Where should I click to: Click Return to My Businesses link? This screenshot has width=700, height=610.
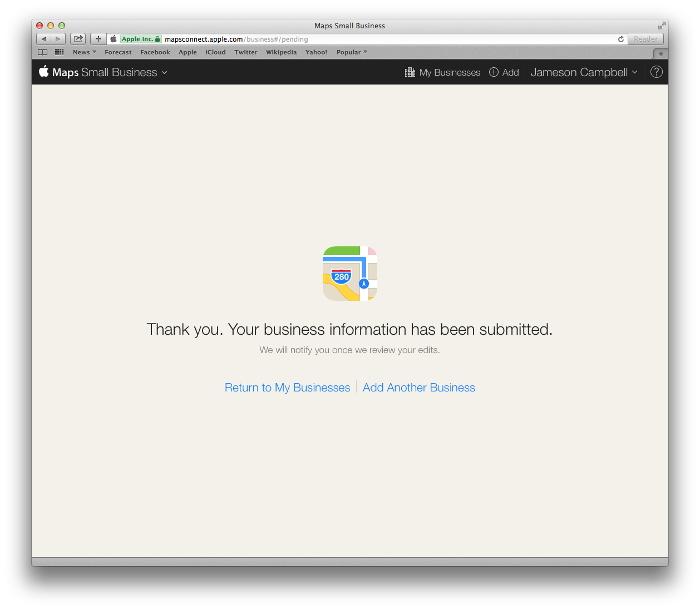pos(288,388)
